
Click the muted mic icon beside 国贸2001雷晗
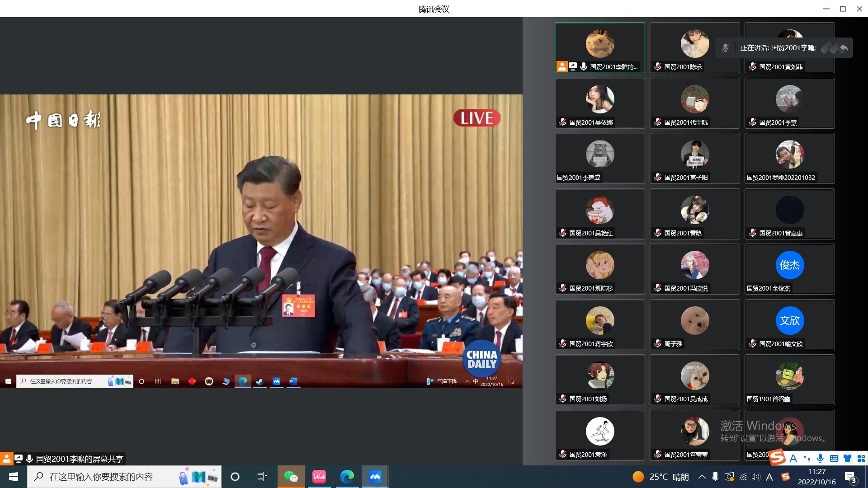click(x=658, y=233)
